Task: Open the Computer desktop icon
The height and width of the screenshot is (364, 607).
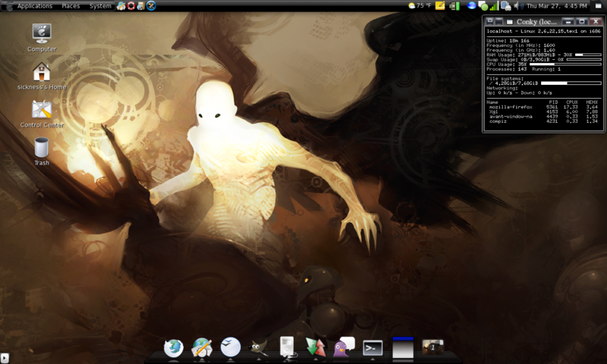Action: (x=42, y=37)
